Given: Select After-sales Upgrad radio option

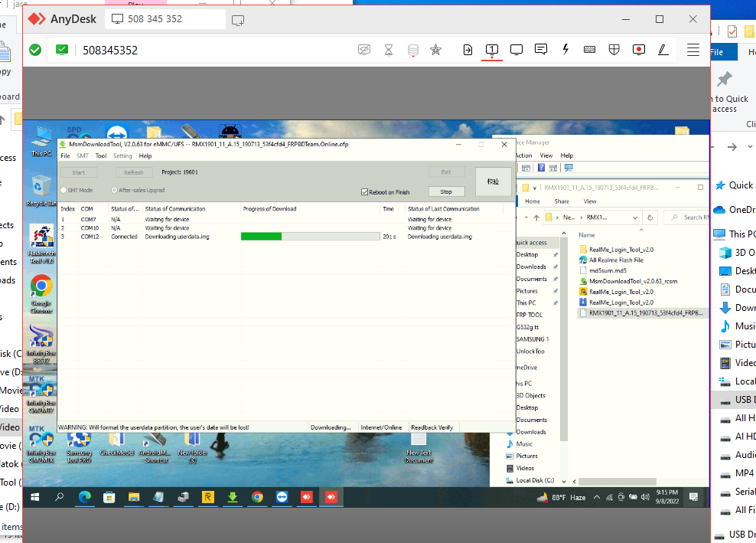Looking at the screenshot, I should (x=114, y=190).
